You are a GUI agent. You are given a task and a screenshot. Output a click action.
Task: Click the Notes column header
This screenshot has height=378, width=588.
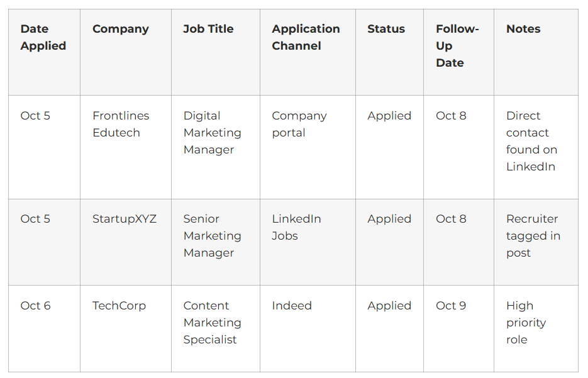523,29
